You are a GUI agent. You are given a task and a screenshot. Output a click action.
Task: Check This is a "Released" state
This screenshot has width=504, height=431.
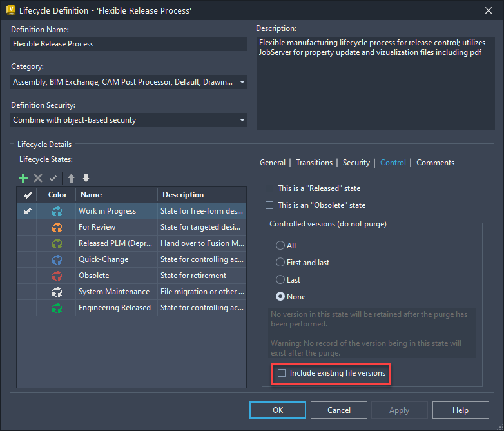coord(269,188)
